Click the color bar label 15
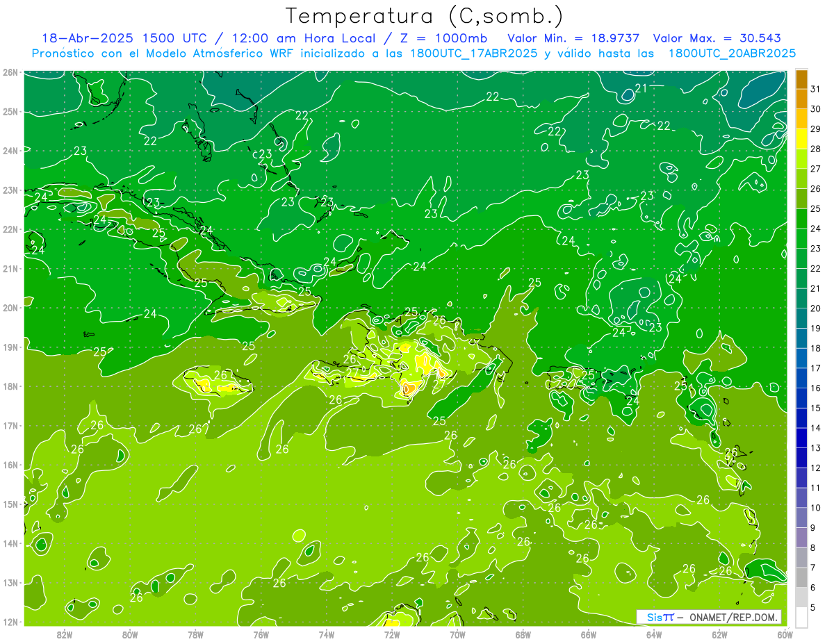 click(815, 408)
